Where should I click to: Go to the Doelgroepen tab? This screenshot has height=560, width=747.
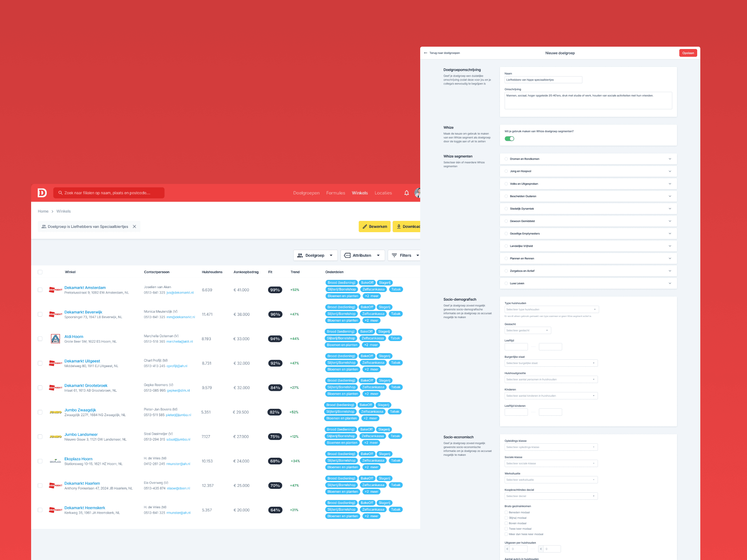306,193
